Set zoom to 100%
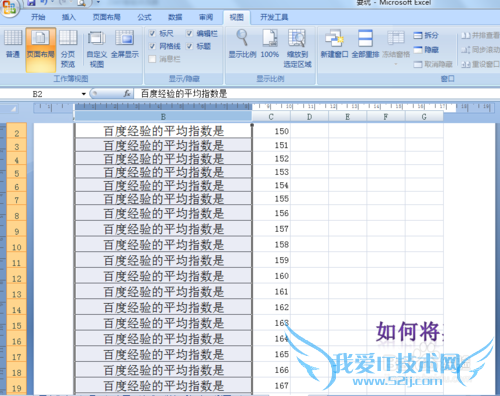Viewport: 500px width, 396px height. (270, 44)
